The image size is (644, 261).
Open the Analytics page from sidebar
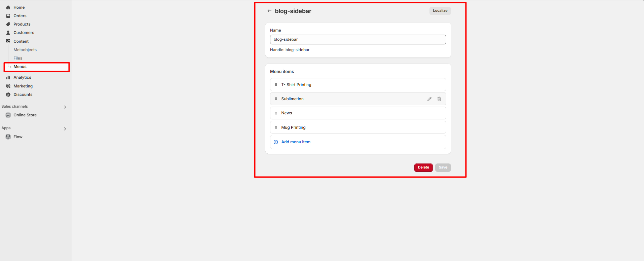(22, 77)
